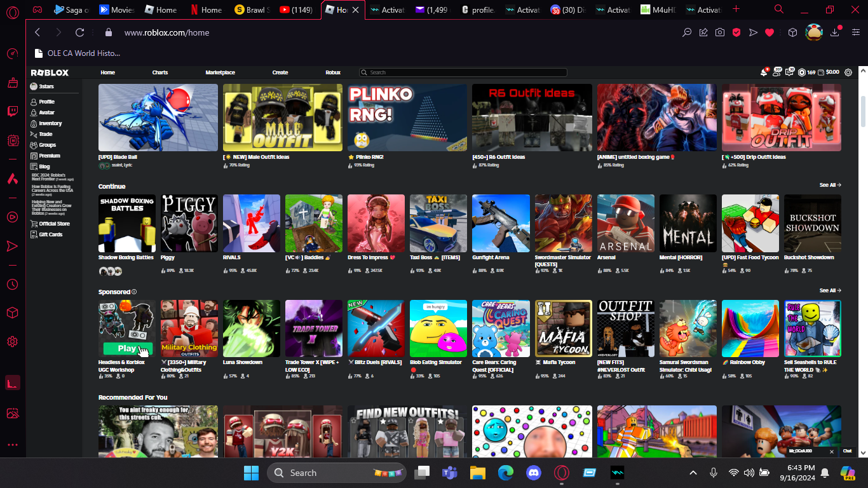Click Play on Headless & Korblox game
The image size is (868, 488).
pos(127,349)
